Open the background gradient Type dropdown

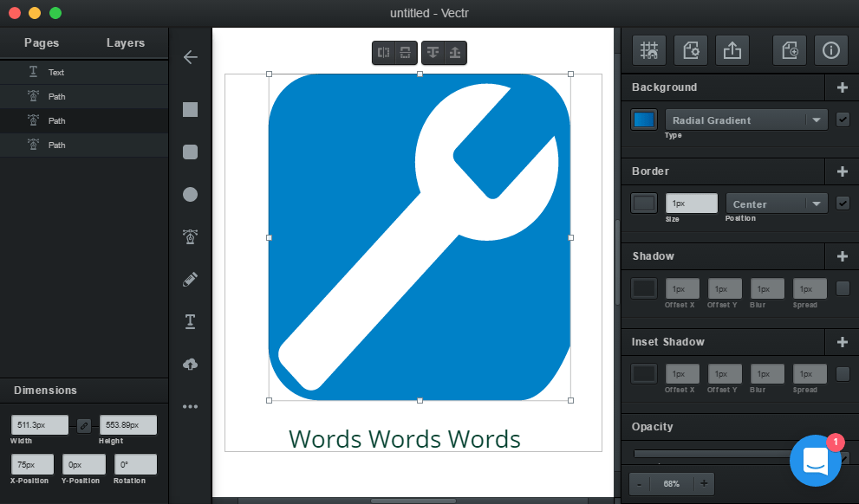(x=745, y=120)
